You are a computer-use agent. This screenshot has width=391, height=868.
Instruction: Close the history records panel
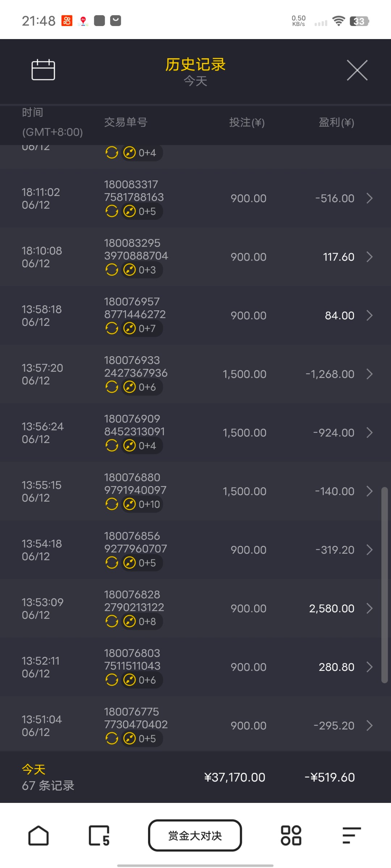(x=357, y=70)
